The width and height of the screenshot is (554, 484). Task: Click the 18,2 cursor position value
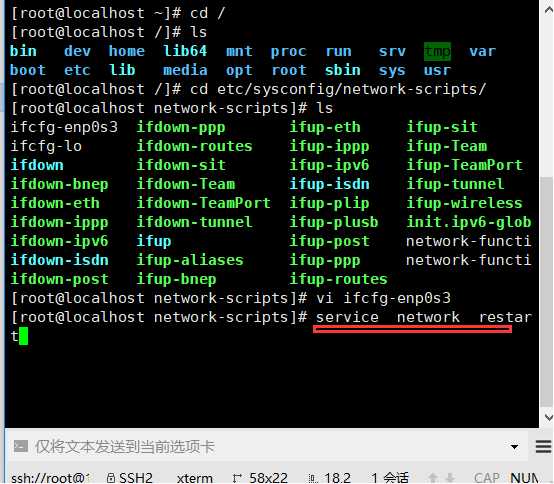(337, 478)
